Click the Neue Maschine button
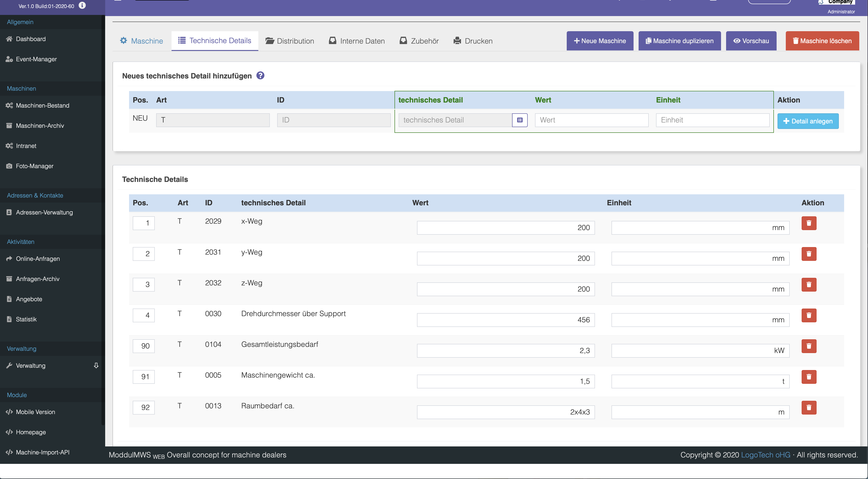 pyautogui.click(x=600, y=41)
